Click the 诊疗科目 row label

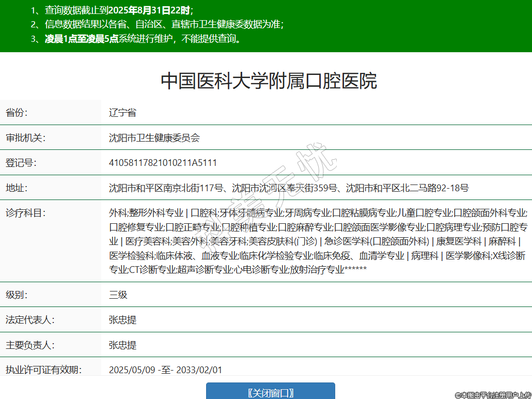click(25, 212)
